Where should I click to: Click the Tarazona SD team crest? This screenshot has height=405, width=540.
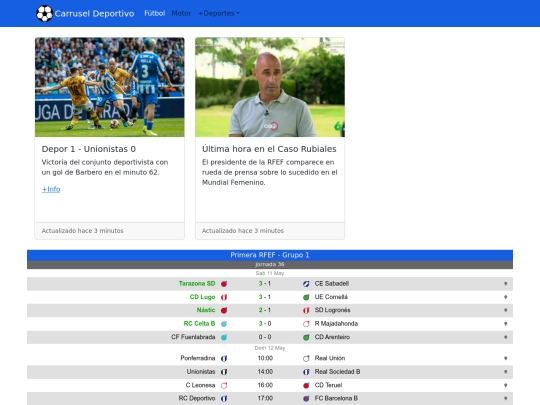(x=224, y=284)
